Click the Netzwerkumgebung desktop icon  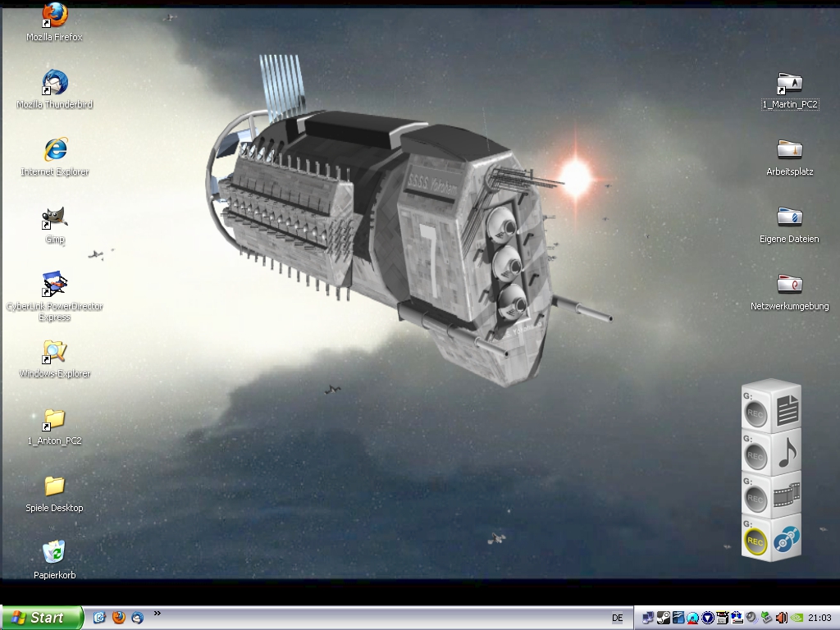click(789, 285)
